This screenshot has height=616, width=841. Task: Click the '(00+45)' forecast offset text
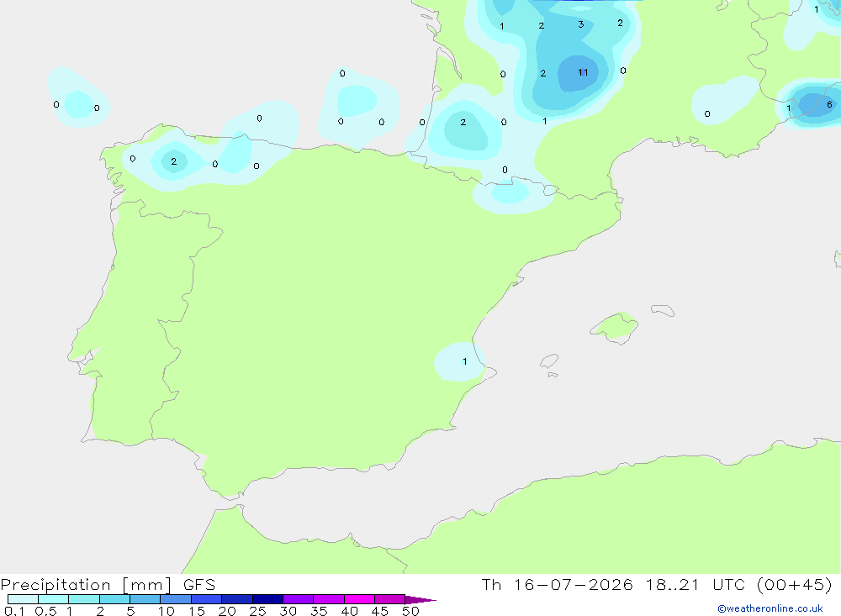pyautogui.click(x=795, y=585)
